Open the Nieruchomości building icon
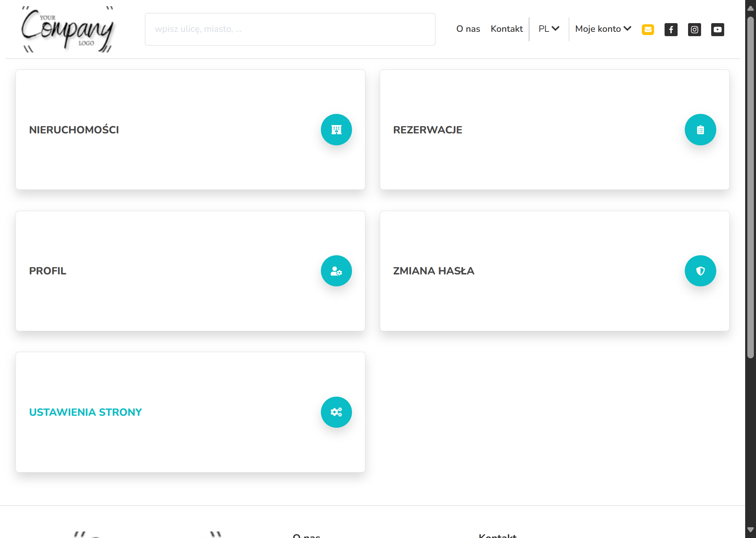The height and width of the screenshot is (538, 756). [x=336, y=130]
